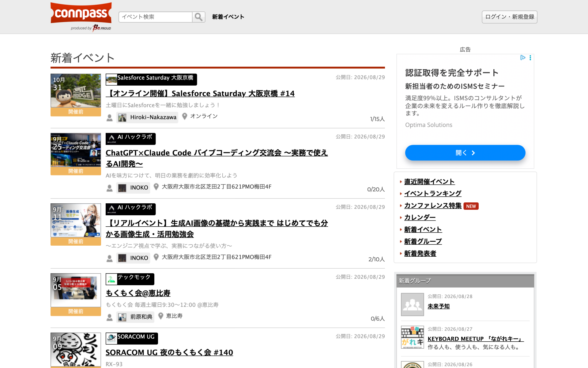Click location pin icon next to 恵比寿
The width and height of the screenshot is (588, 368).
(161, 316)
